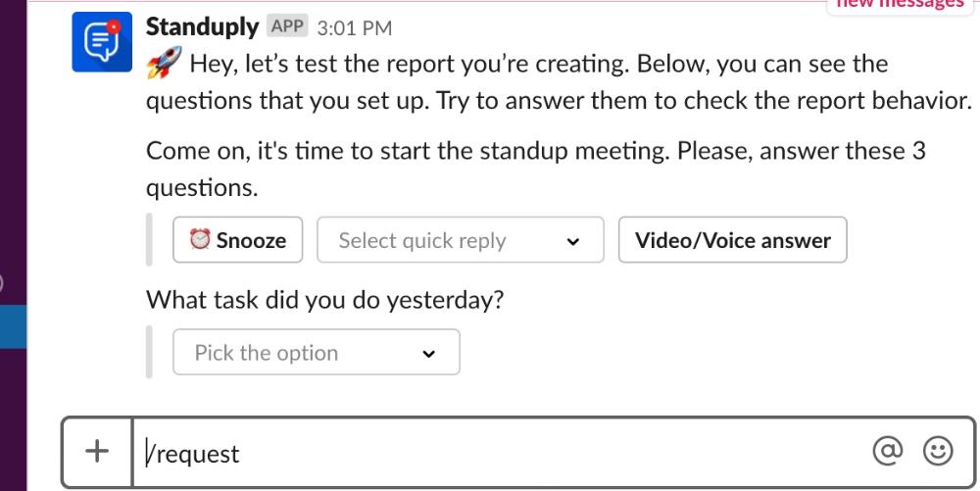Click the chevron on quick reply selector
Screen dimensions: 980x491
(572, 241)
